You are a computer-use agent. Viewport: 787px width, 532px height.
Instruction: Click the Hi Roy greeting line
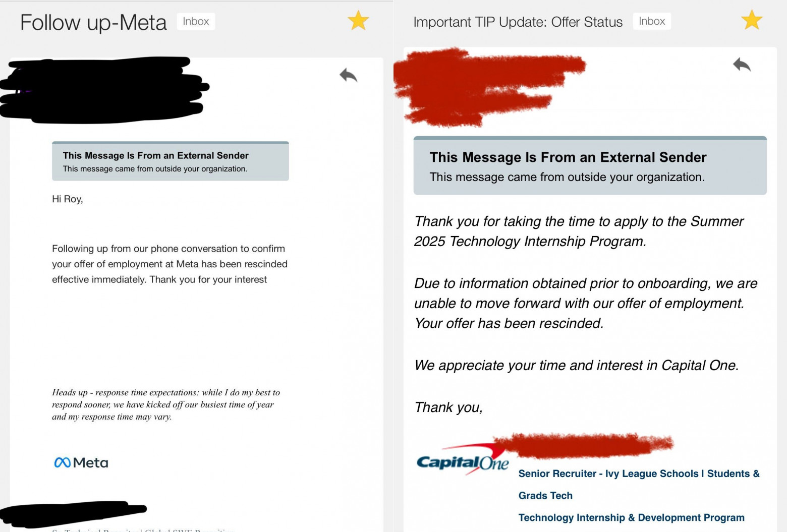point(68,199)
